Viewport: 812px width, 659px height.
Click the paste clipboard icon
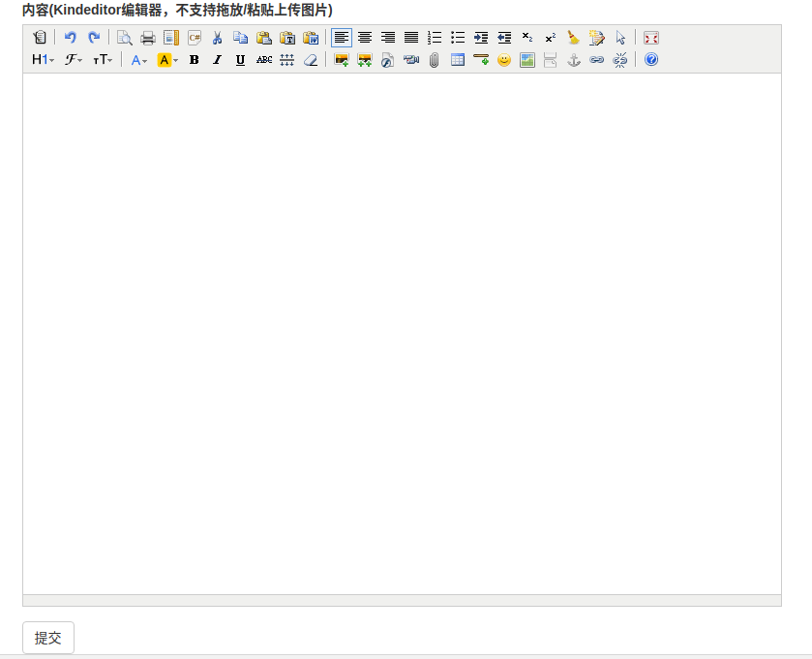point(264,38)
